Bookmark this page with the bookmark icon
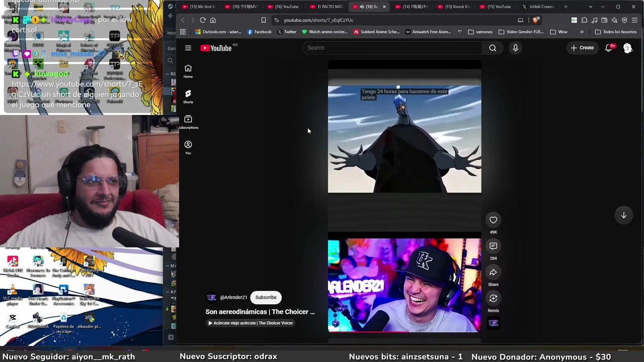This screenshot has width=644, height=362. (x=263, y=20)
